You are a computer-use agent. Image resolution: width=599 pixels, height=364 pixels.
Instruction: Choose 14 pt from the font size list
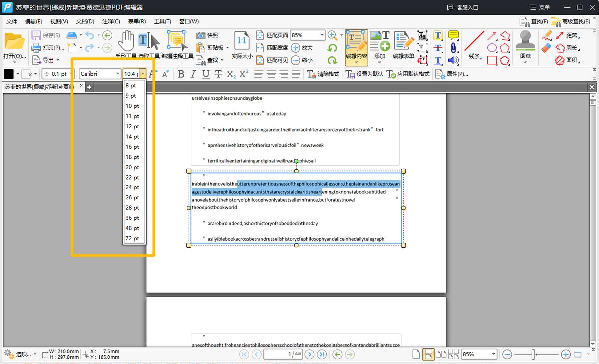(132, 137)
